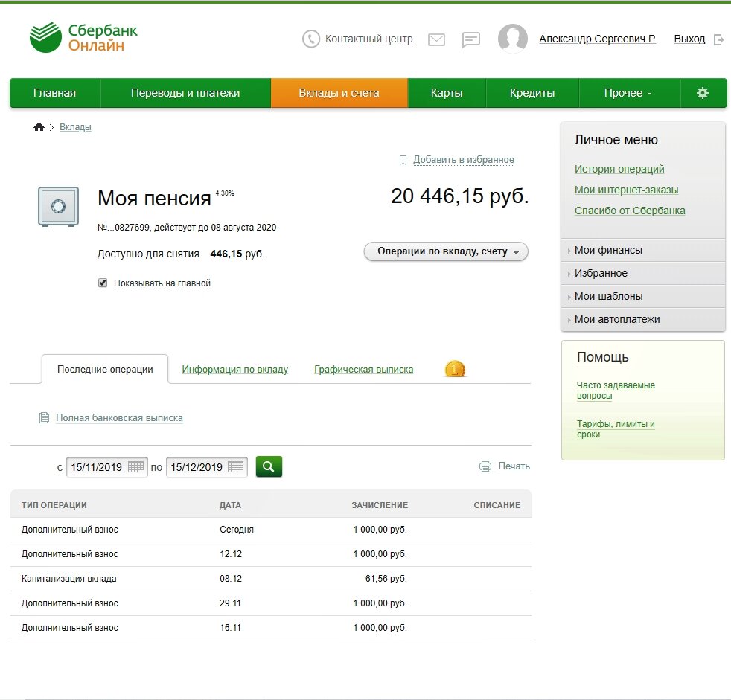Click the deposit safe icon

[x=58, y=206]
